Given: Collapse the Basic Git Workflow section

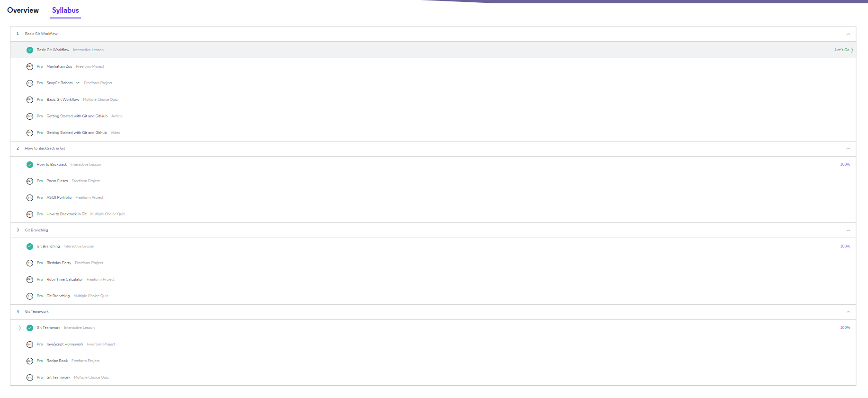Looking at the screenshot, I should pos(848,34).
